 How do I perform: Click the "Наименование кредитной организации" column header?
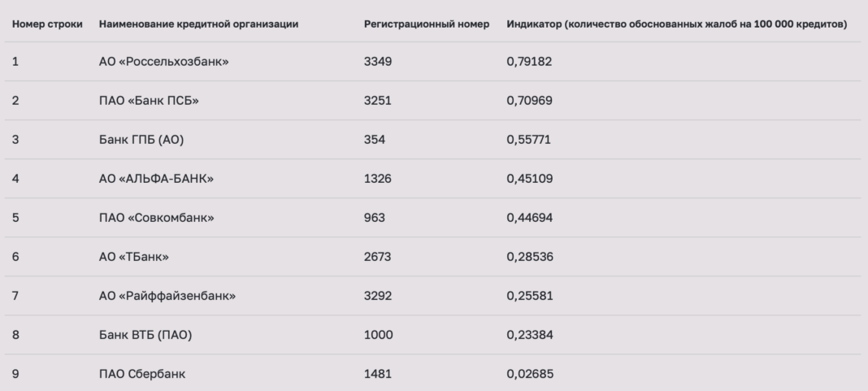point(198,24)
